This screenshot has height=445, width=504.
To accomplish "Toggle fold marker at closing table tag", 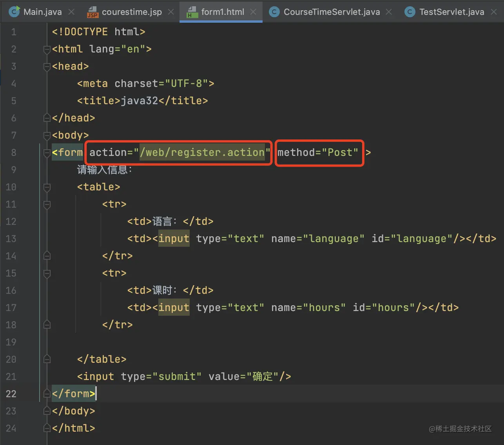I will tap(47, 359).
